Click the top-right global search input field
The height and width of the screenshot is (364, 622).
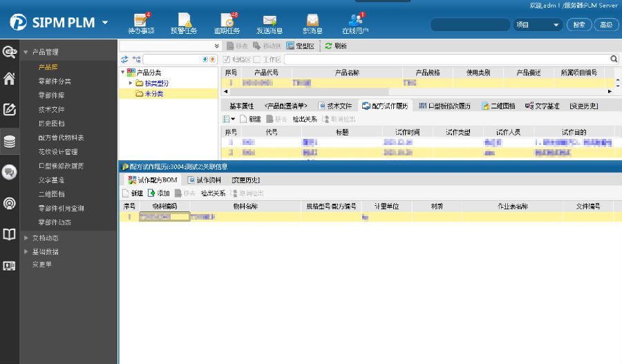pyautogui.click(x=469, y=25)
